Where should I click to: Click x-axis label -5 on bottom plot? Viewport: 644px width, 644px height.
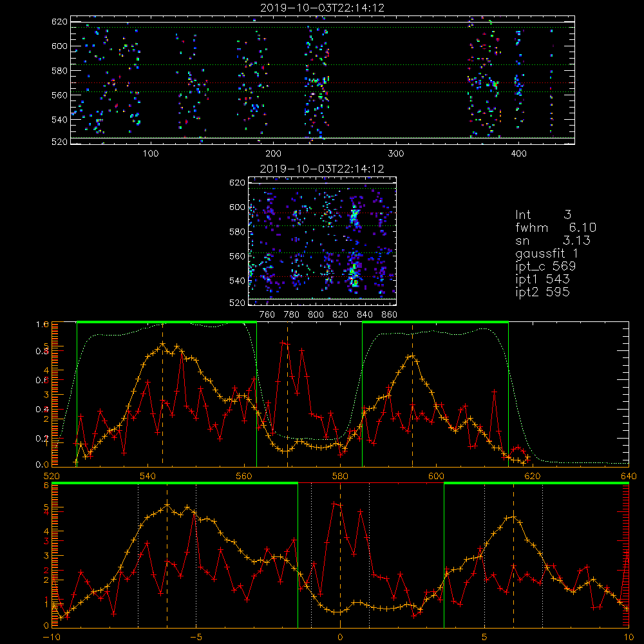pos(196,637)
